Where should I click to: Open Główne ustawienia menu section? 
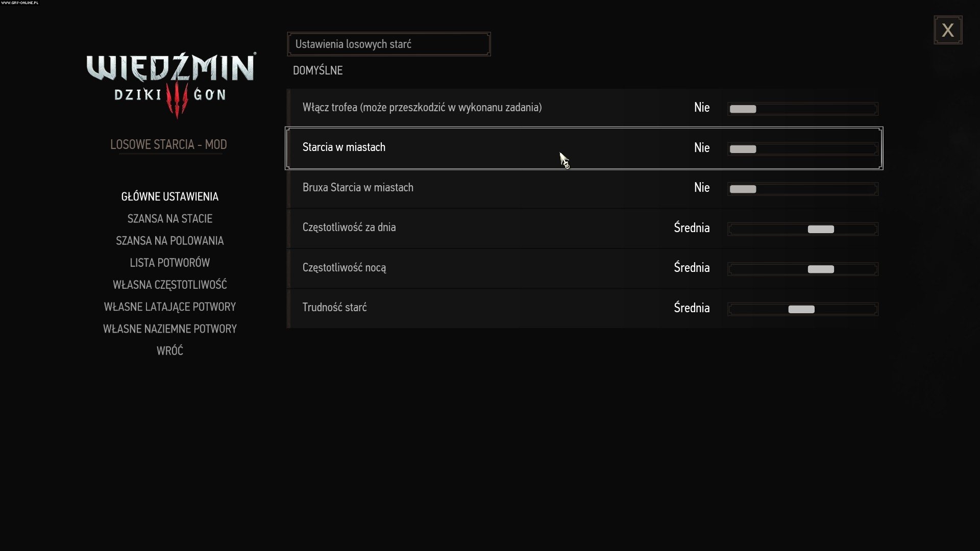click(x=169, y=196)
